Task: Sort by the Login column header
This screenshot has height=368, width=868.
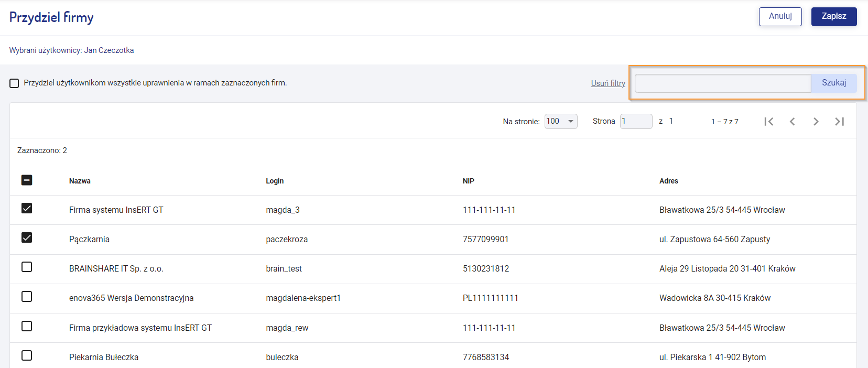Action: click(x=275, y=181)
